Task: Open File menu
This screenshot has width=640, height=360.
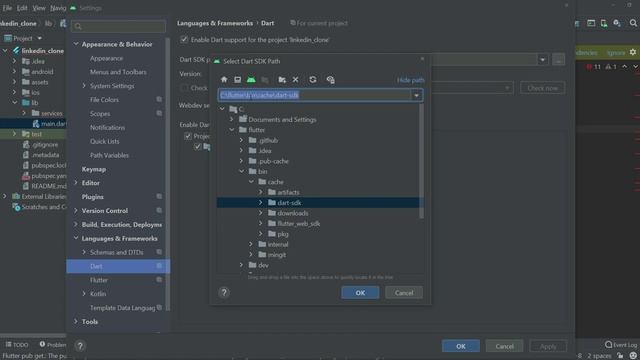Action: pyautogui.click(x=7, y=8)
